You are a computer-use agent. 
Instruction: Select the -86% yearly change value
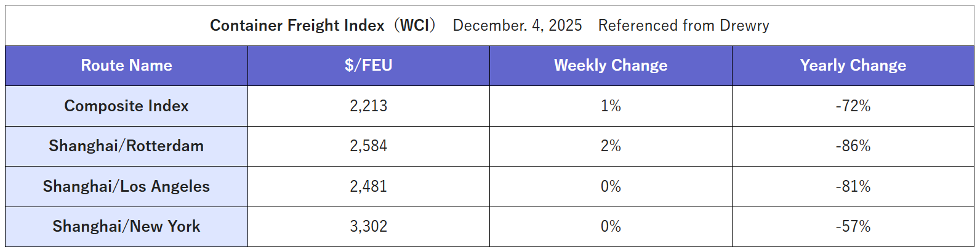(x=853, y=146)
